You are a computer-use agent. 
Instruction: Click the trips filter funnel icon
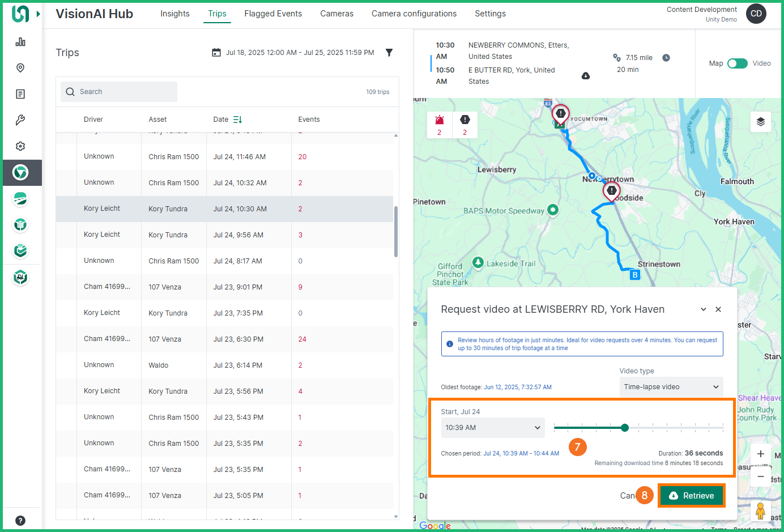coord(389,53)
